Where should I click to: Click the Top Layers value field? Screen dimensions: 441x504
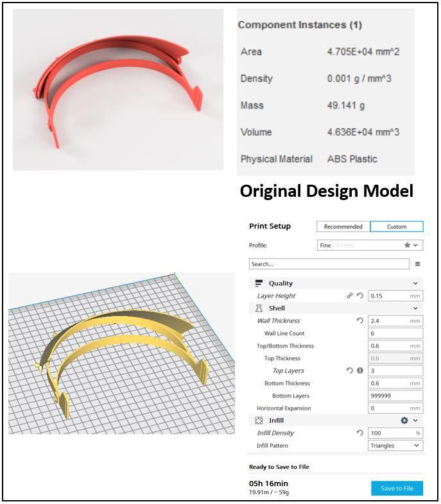(x=395, y=371)
